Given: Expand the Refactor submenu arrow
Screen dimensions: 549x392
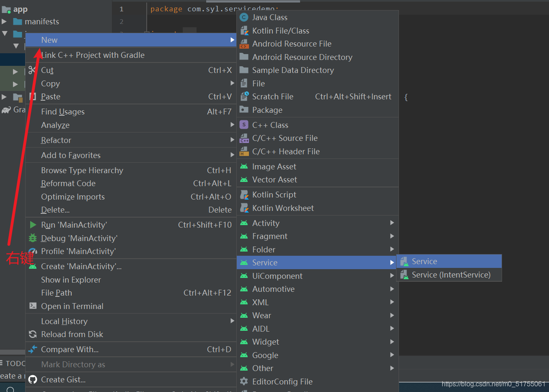Looking at the screenshot, I should [232, 140].
